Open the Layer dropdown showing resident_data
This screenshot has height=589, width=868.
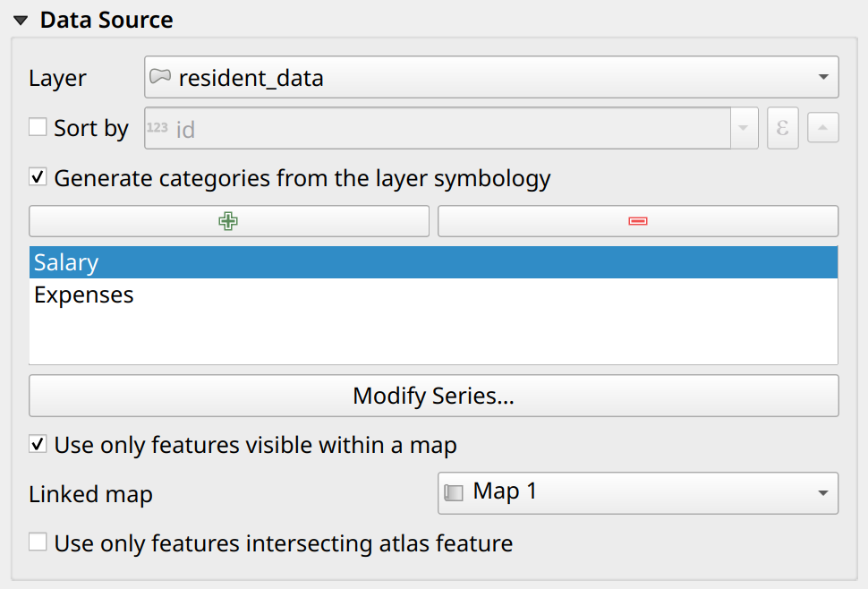491,77
